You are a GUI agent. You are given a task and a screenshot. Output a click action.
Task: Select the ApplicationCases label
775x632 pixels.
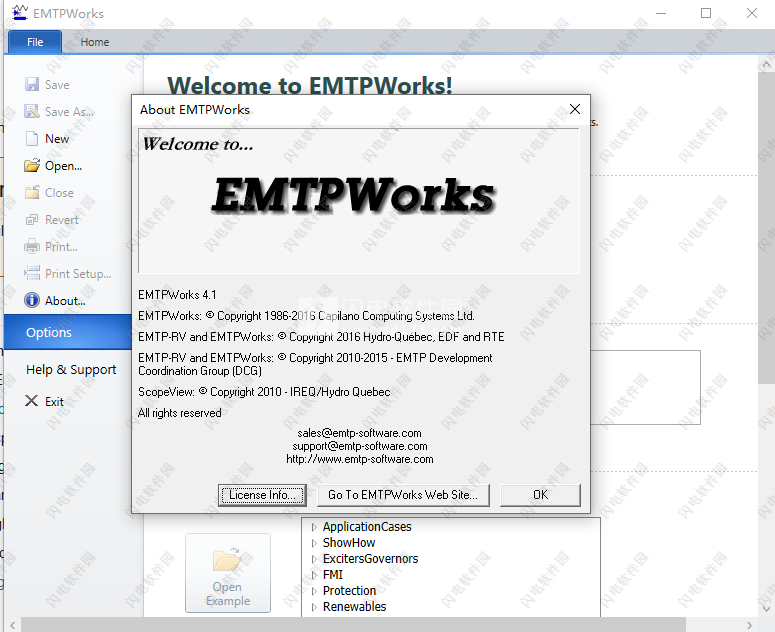coord(367,527)
